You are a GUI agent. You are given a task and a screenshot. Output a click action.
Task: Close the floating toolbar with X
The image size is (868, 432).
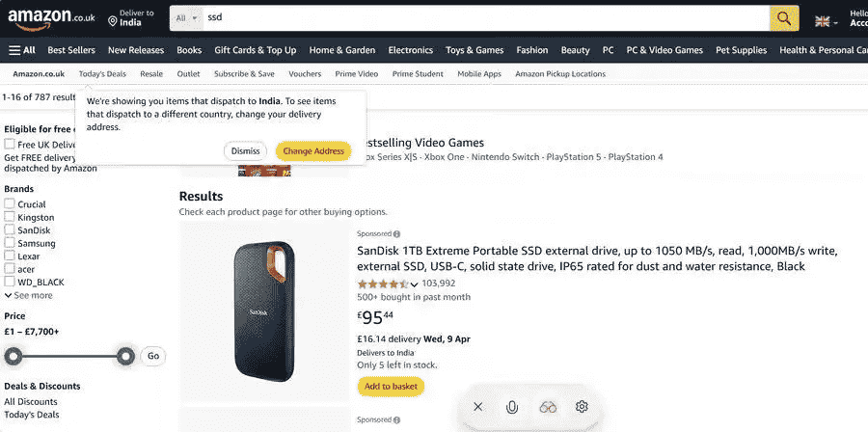pyautogui.click(x=478, y=407)
